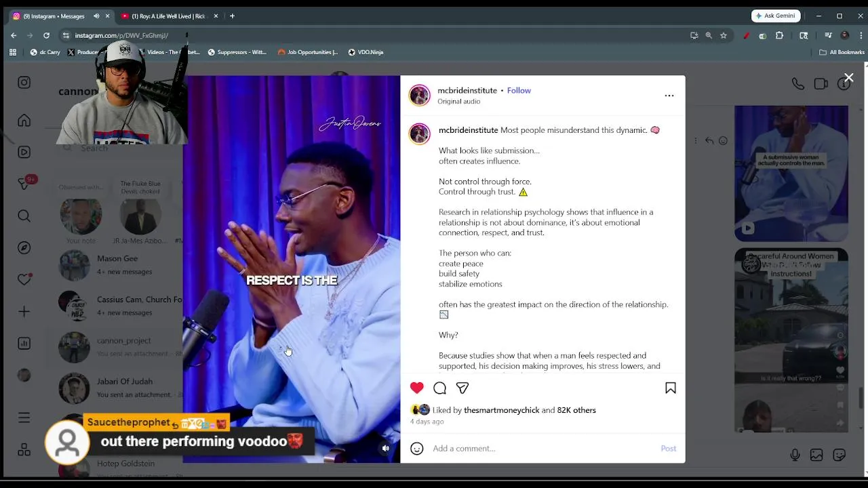
Task: Toggle the video sound speaker icon
Action: (385, 448)
